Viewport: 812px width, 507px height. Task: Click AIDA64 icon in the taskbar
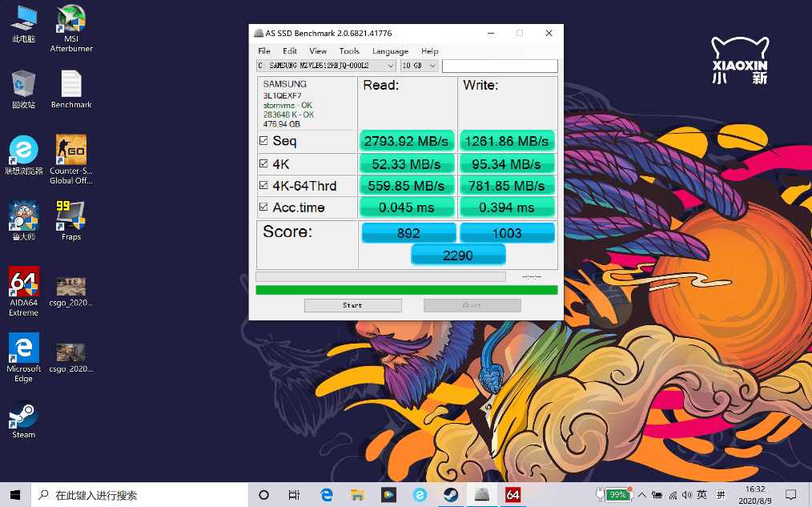[513, 495]
